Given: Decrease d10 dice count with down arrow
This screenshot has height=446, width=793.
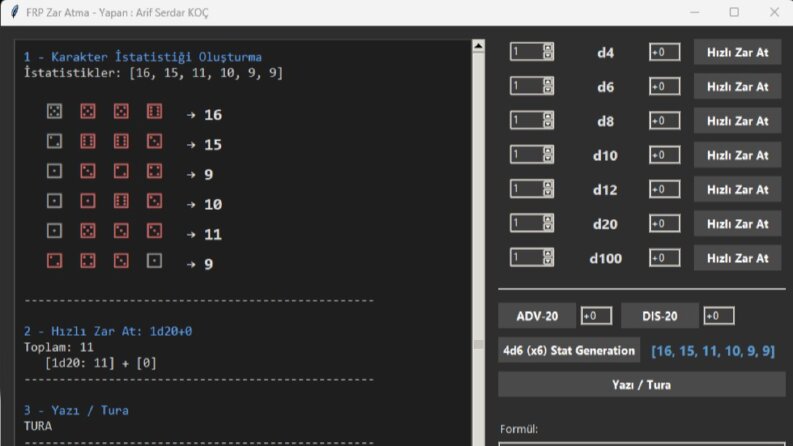Looking at the screenshot, I should [548, 159].
